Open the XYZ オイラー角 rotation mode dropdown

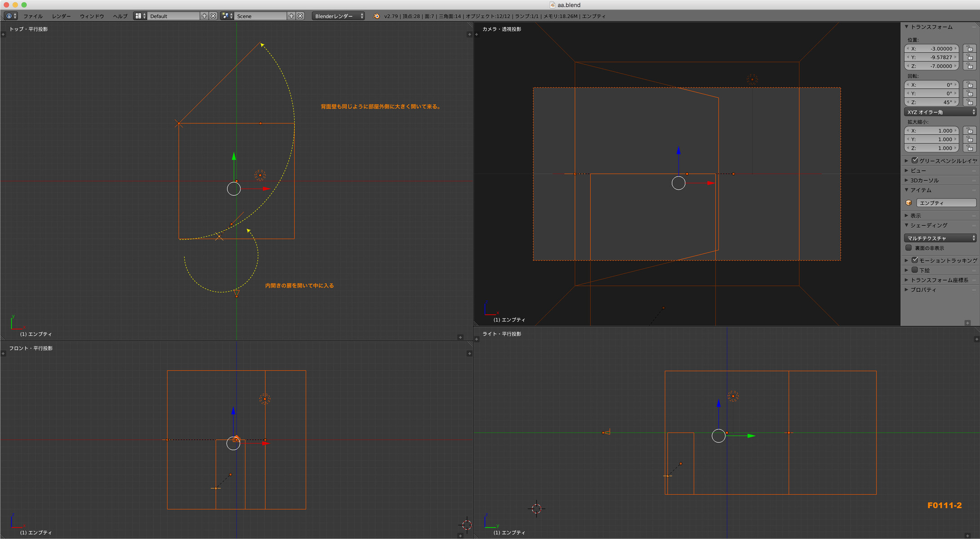click(x=940, y=112)
